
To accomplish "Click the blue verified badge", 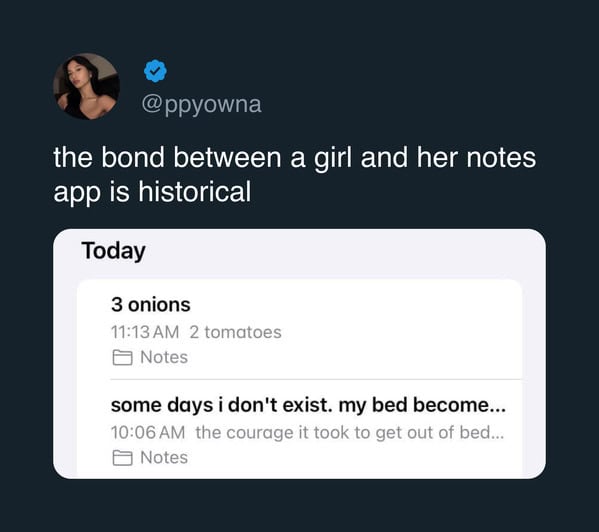I will (155, 71).
